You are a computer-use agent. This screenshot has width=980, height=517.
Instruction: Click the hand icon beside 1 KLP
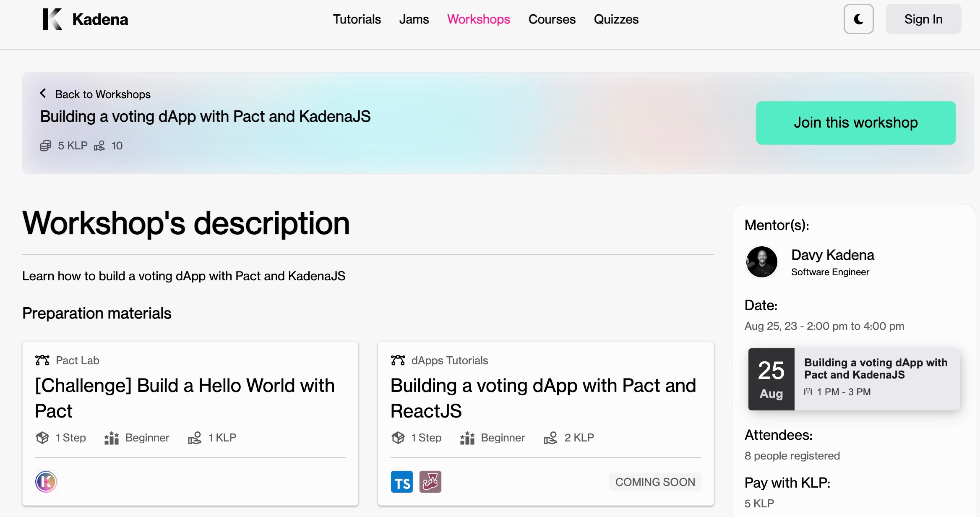point(195,438)
